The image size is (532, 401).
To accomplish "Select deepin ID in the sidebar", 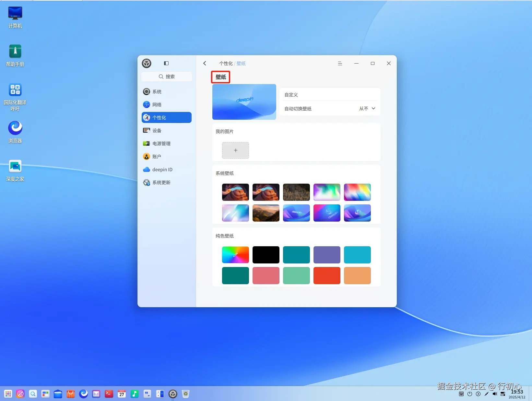I will [x=167, y=169].
